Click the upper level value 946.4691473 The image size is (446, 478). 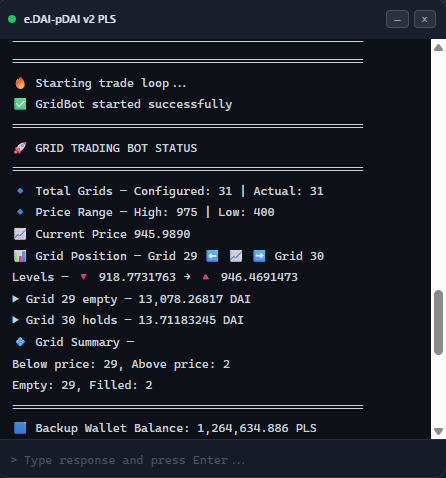pos(259,277)
